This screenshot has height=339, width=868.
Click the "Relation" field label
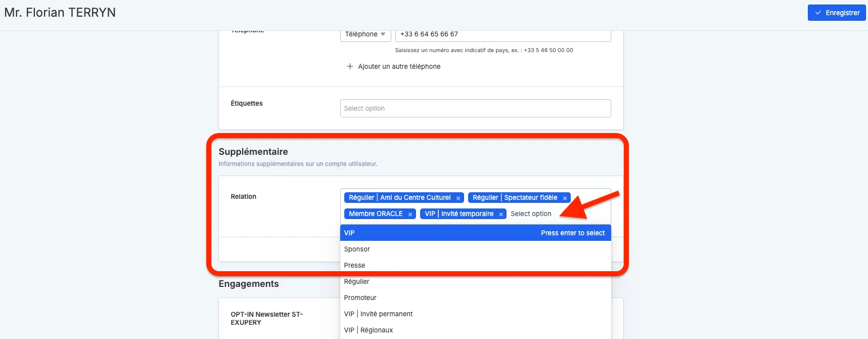tap(244, 196)
